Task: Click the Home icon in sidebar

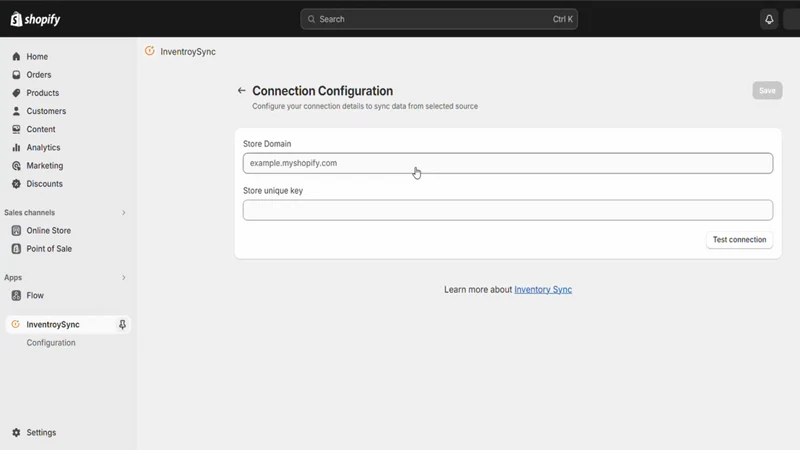Action: point(16,57)
